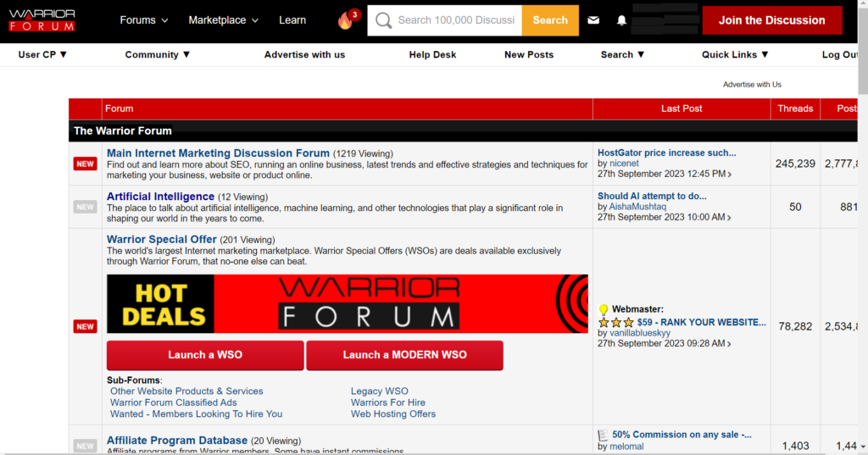
Task: Click the Warrior Forum logo
Action: (42, 20)
